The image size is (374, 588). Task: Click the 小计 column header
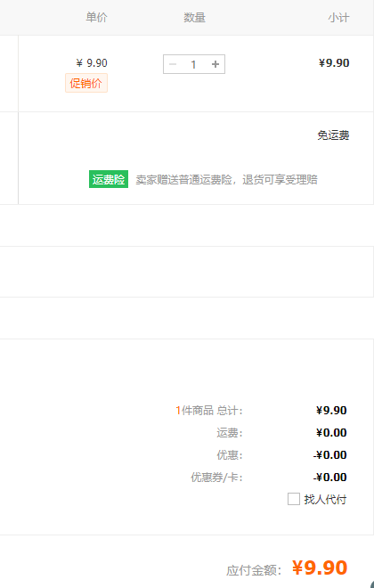coord(338,18)
